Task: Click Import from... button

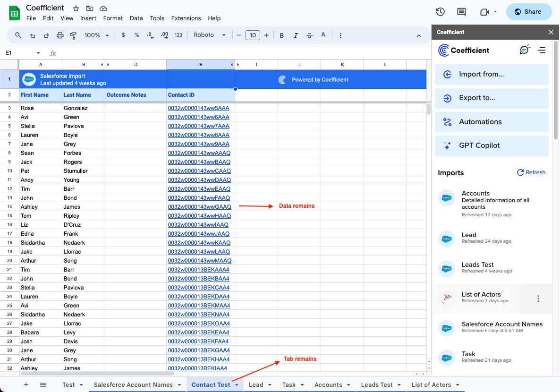Action: pyautogui.click(x=492, y=74)
